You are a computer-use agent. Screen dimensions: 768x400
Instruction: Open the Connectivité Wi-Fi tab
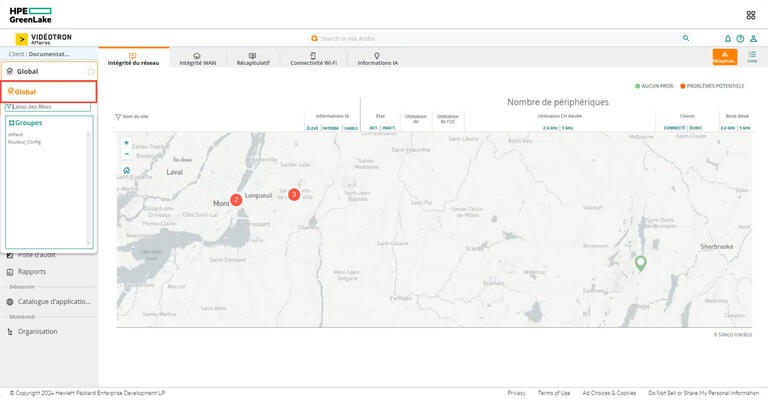coord(312,58)
